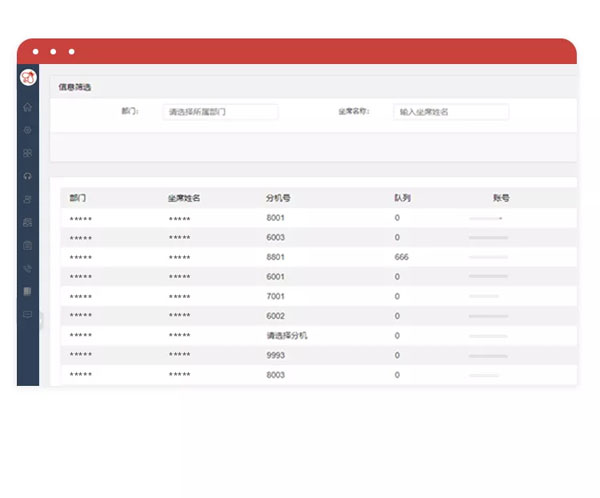Image resolution: width=600 pixels, height=498 pixels.
Task: Open the printer-shaped icon in sidebar
Action: coord(28,222)
